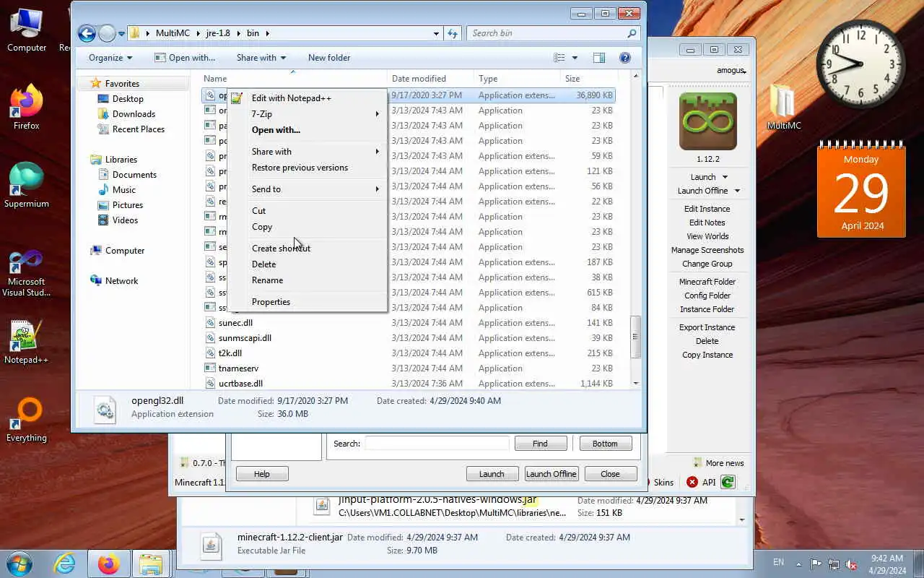Viewport: 924px width, 578px height.
Task: Click New folder toolbar button
Action: click(329, 58)
